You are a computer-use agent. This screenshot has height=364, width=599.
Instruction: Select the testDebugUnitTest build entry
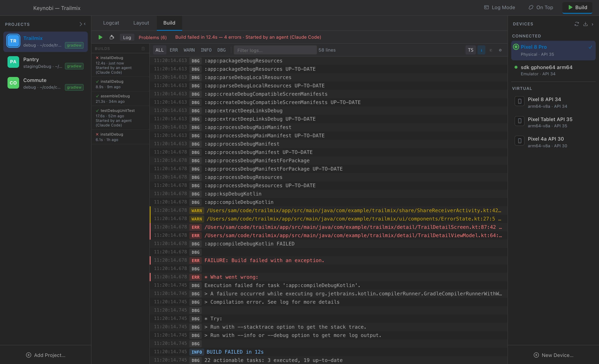click(x=120, y=118)
